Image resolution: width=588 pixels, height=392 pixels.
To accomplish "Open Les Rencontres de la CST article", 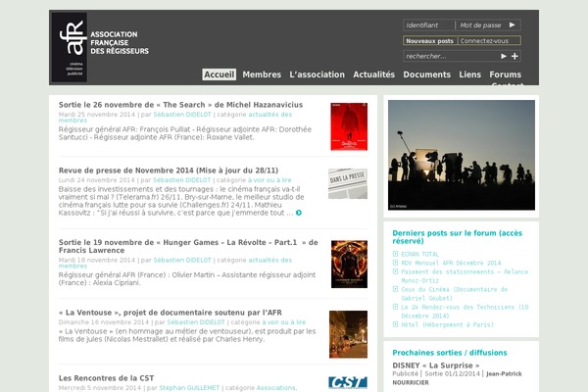I will pyautogui.click(x=106, y=378).
